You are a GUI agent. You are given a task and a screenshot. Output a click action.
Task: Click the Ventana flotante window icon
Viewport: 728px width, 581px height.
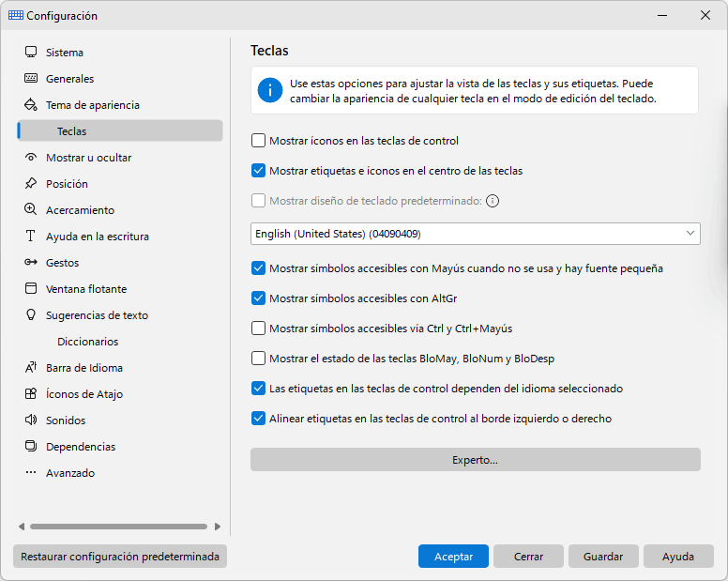click(x=31, y=288)
